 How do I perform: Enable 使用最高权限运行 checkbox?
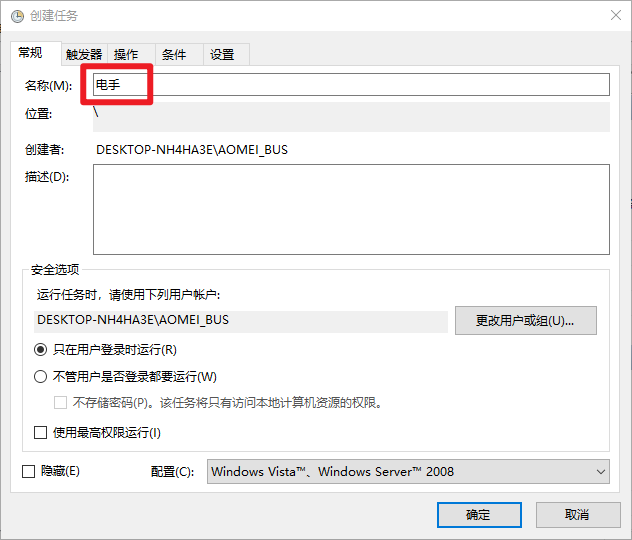click(x=40, y=433)
